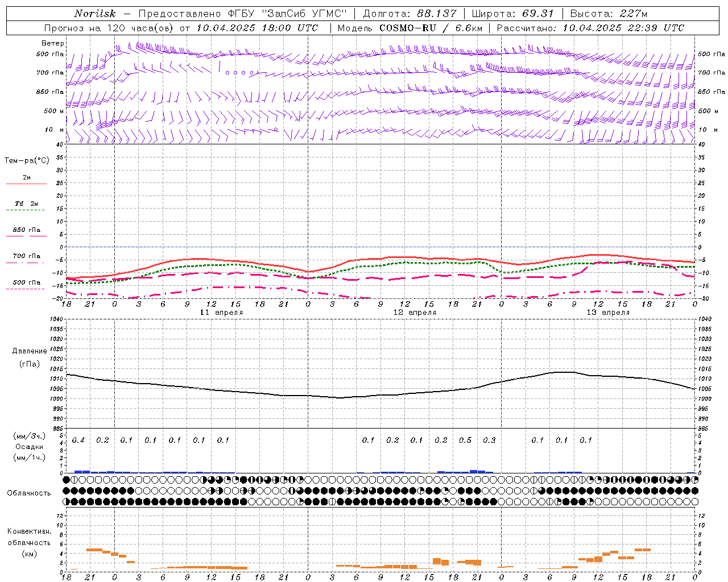Click the 850 гПа temperature legend entry
Screen dimensions: 728x582
click(27, 230)
